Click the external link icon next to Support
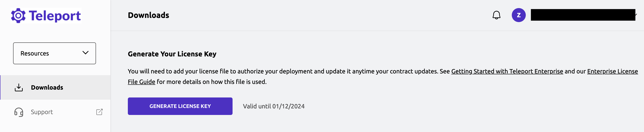The width and height of the screenshot is (644, 132). (99, 112)
